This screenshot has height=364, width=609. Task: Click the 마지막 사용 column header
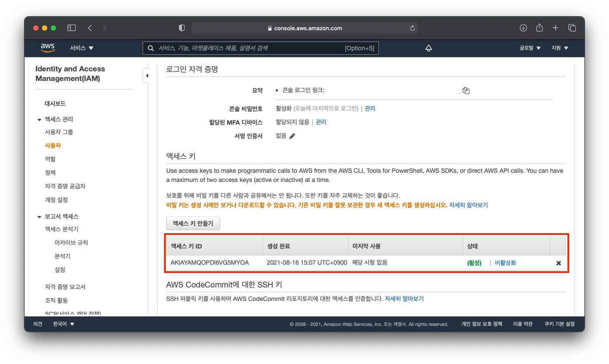(405, 246)
